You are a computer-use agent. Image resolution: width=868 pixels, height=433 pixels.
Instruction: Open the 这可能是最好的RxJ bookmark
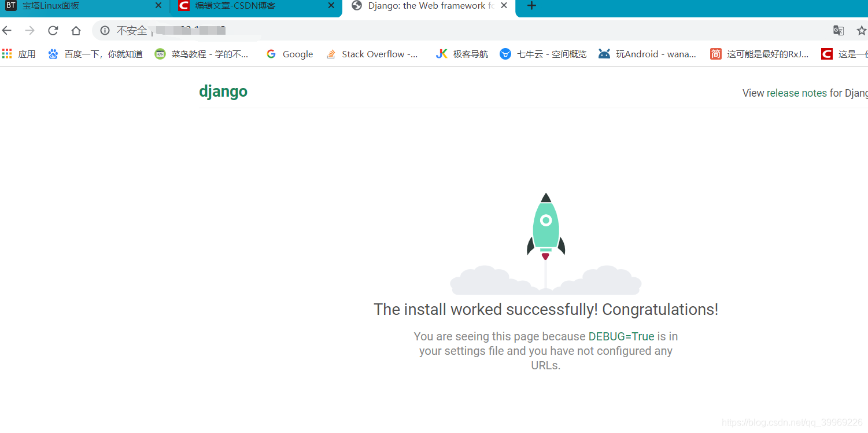760,54
